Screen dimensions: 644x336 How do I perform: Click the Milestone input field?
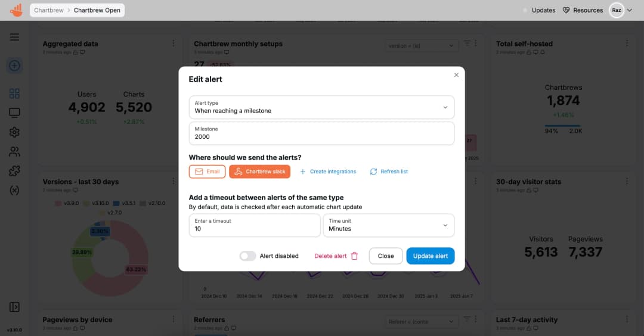coord(321,136)
